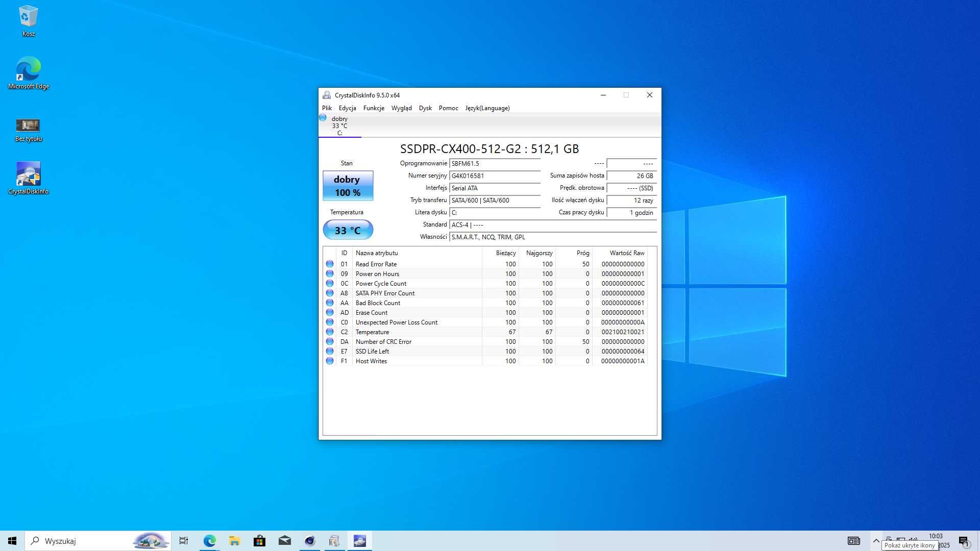The height and width of the screenshot is (551, 980).
Task: Open the Wygląd menu
Action: (x=401, y=108)
